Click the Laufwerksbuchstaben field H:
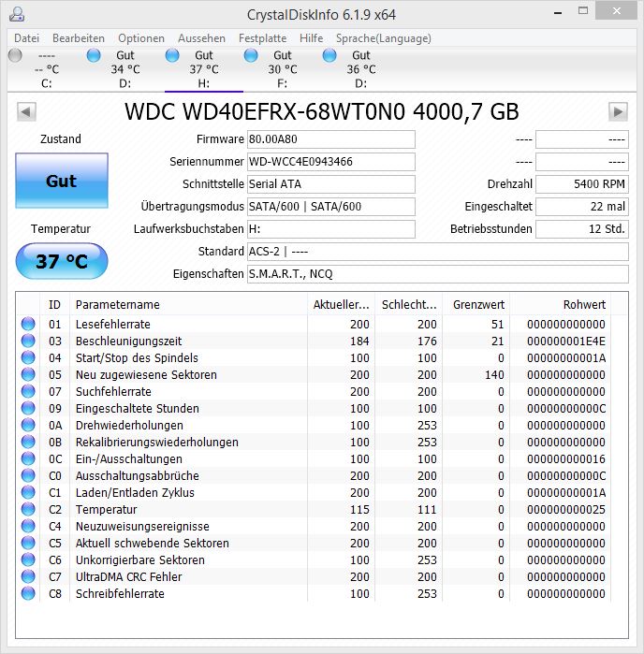 tap(331, 229)
